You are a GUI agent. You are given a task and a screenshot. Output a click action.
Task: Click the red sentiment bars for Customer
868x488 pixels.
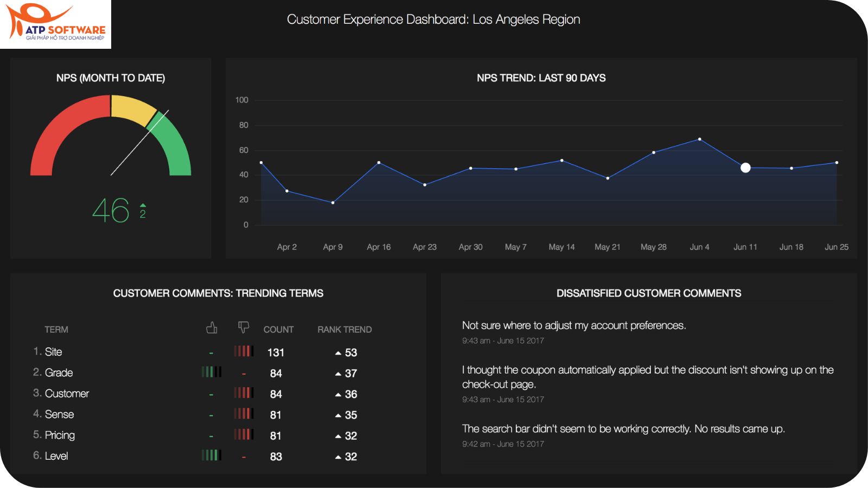click(x=244, y=393)
